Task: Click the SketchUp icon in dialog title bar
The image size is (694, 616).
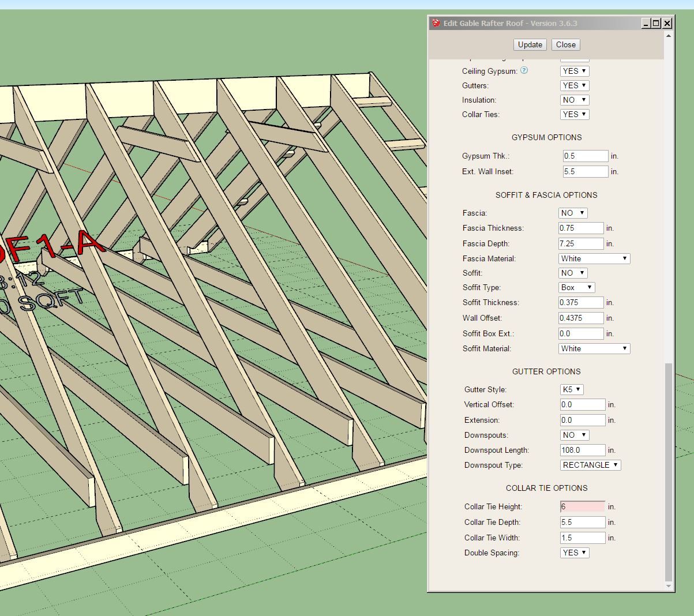Action: coord(436,23)
